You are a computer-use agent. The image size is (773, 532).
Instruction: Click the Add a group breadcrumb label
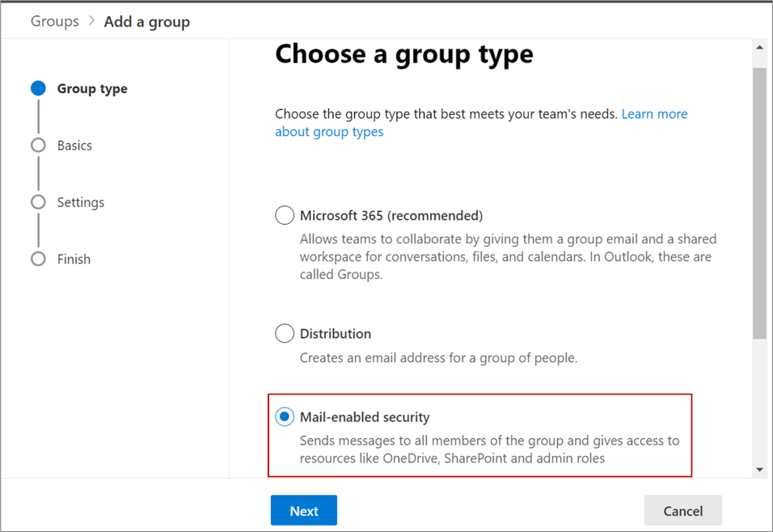(x=146, y=21)
